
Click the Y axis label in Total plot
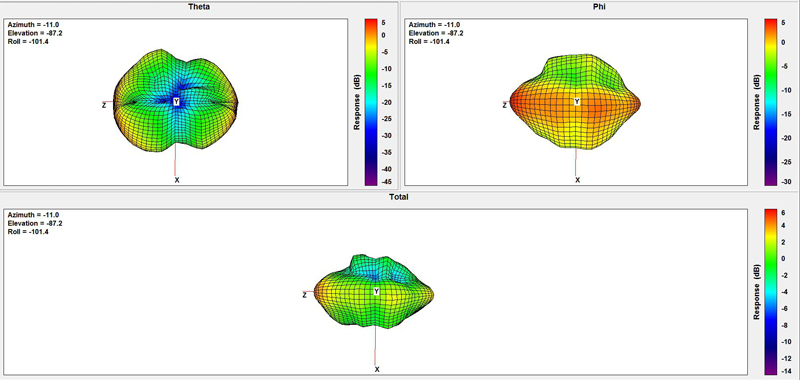377,291
